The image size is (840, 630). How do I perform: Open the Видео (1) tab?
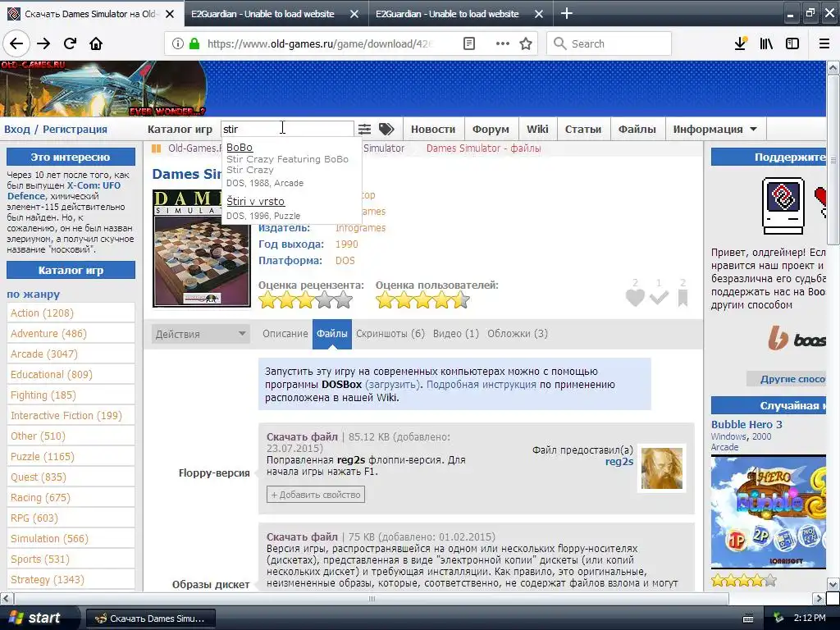(x=456, y=333)
